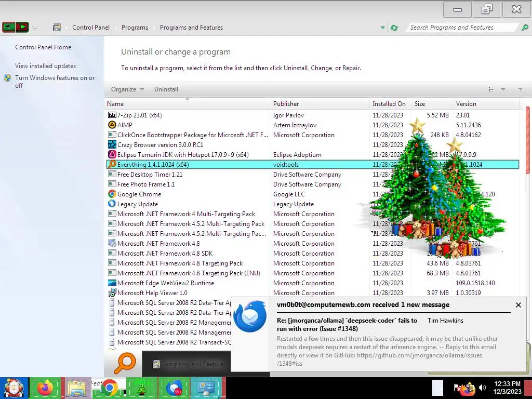532x399 pixels.
Task: Select SQL Server 2008 R2 Transact-SQ row
Action: (169, 342)
